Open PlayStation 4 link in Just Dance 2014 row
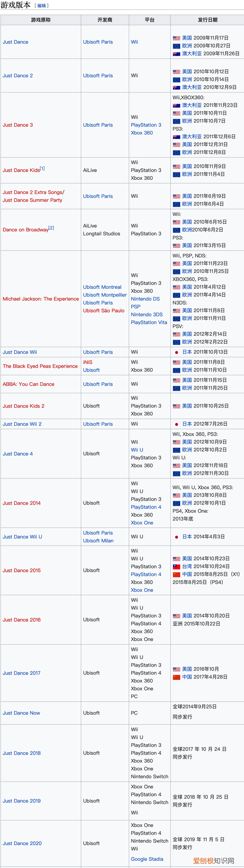The width and height of the screenshot is (244, 868). (146, 507)
